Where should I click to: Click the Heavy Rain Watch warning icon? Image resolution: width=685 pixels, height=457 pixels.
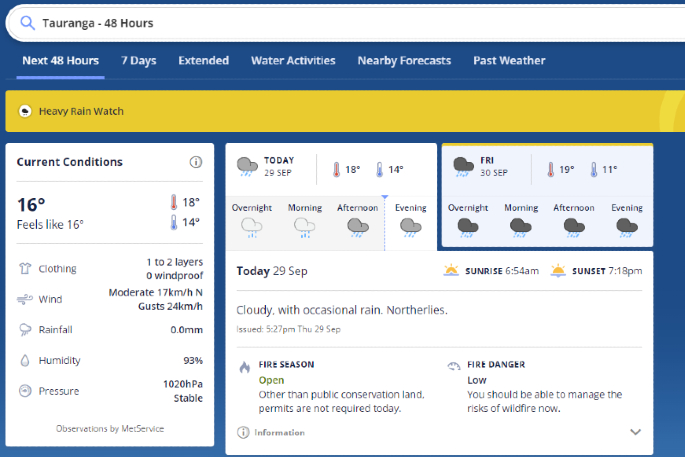point(25,111)
